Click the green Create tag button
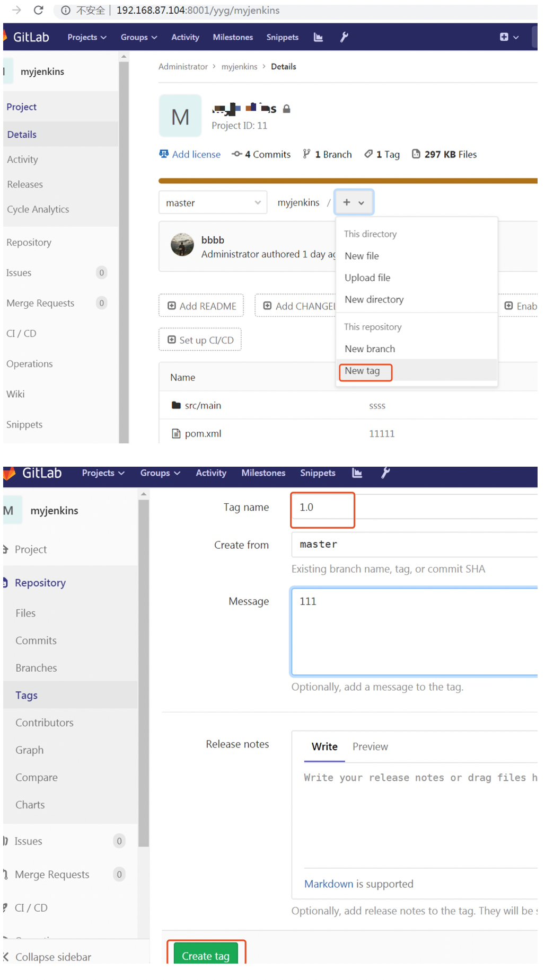 tap(206, 954)
